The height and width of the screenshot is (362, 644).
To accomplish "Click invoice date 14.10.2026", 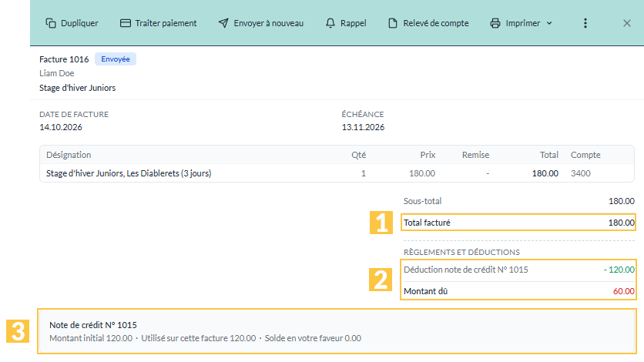I will [61, 127].
